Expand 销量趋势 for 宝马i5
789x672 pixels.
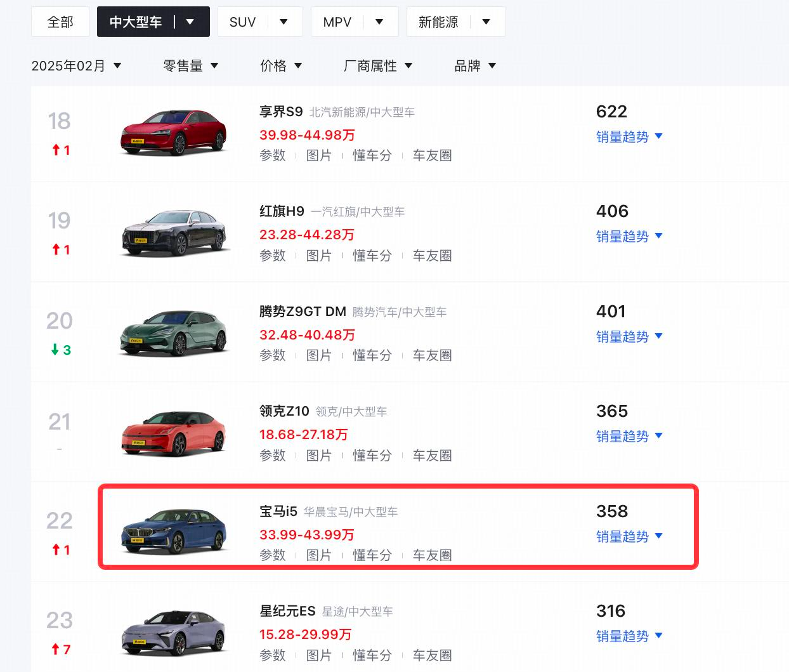(629, 536)
